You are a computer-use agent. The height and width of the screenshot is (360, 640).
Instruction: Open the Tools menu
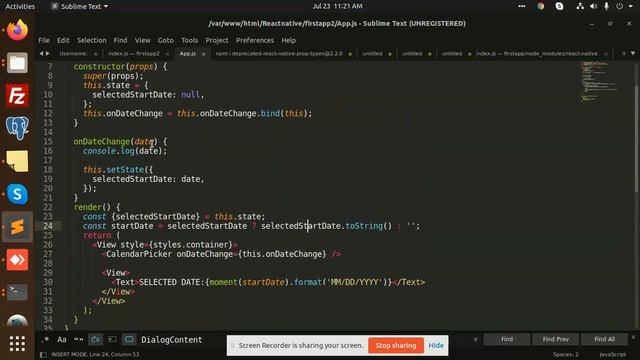pos(189,40)
